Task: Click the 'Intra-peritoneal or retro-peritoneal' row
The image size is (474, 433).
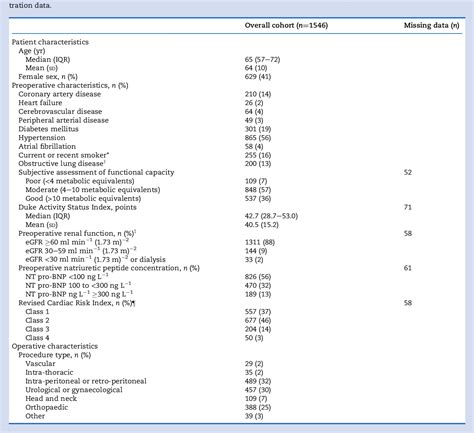Action: 86,381
